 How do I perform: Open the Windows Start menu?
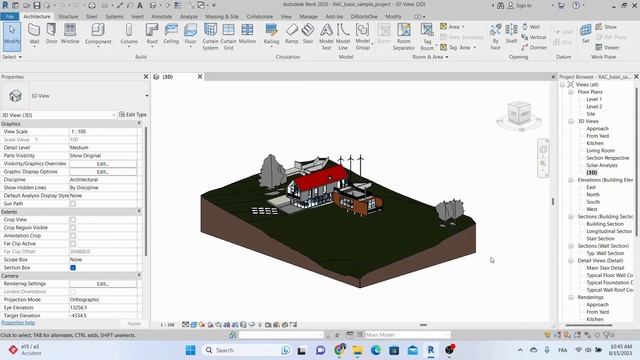(x=190, y=350)
